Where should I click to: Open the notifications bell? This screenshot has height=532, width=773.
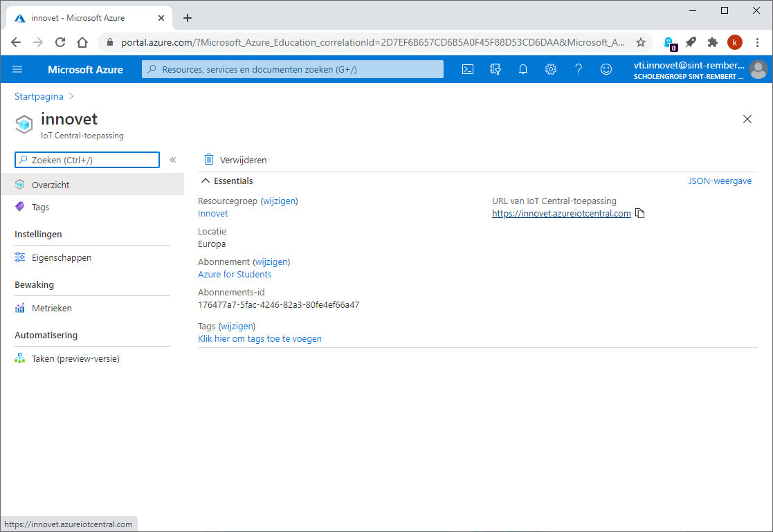tap(523, 69)
